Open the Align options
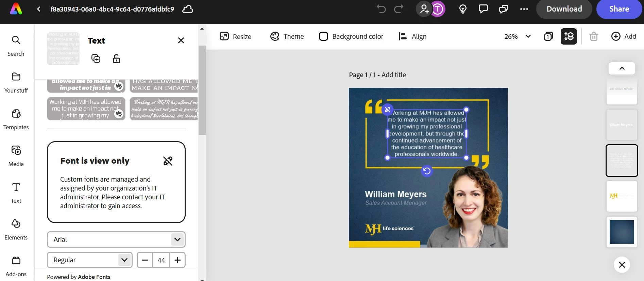644x281 pixels. click(412, 36)
